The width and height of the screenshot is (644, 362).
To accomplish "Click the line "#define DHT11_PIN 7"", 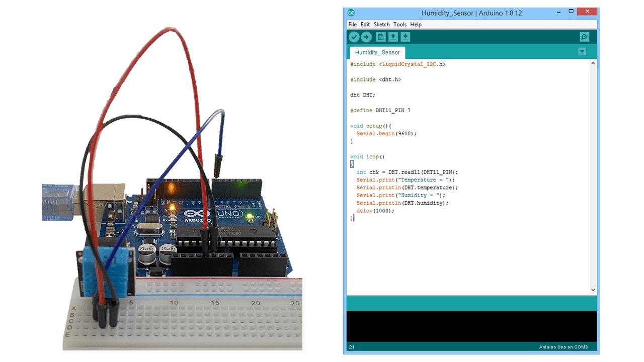I will [x=380, y=110].
